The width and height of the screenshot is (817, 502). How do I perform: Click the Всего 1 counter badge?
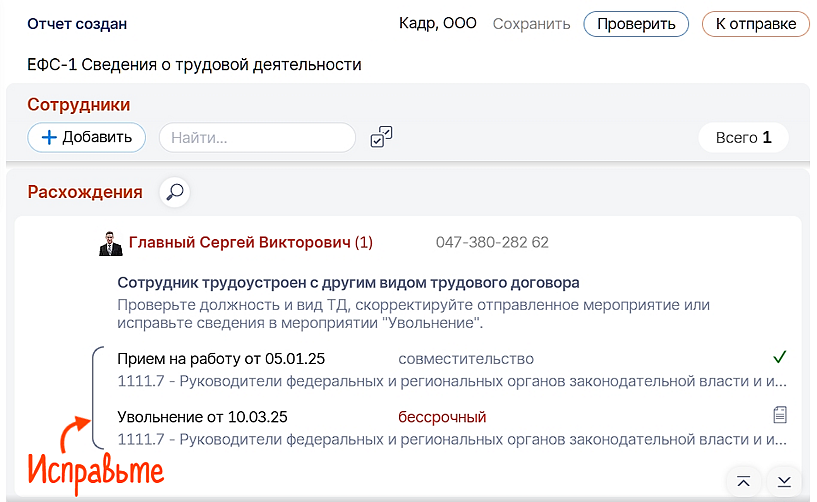point(743,138)
